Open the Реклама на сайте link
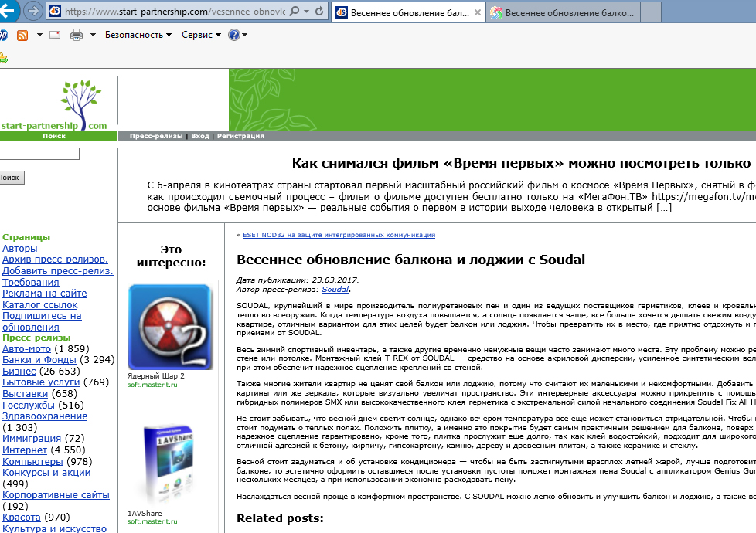The height and width of the screenshot is (533, 756). pyautogui.click(x=44, y=294)
